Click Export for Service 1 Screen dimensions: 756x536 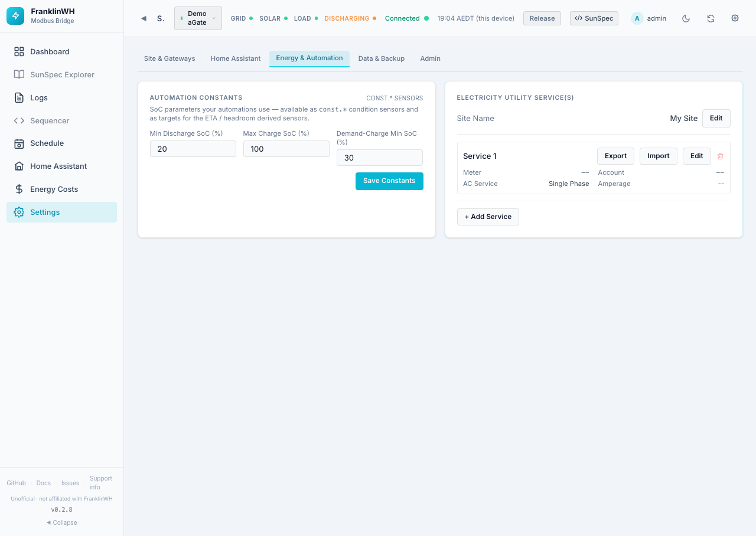point(615,156)
